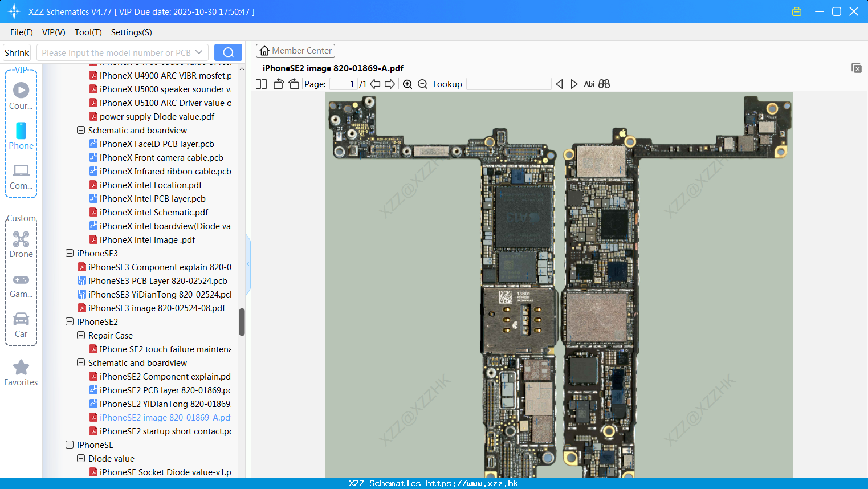
Task: Collapse iPhoneSE2 Schematic and boardview node
Action: click(x=81, y=362)
